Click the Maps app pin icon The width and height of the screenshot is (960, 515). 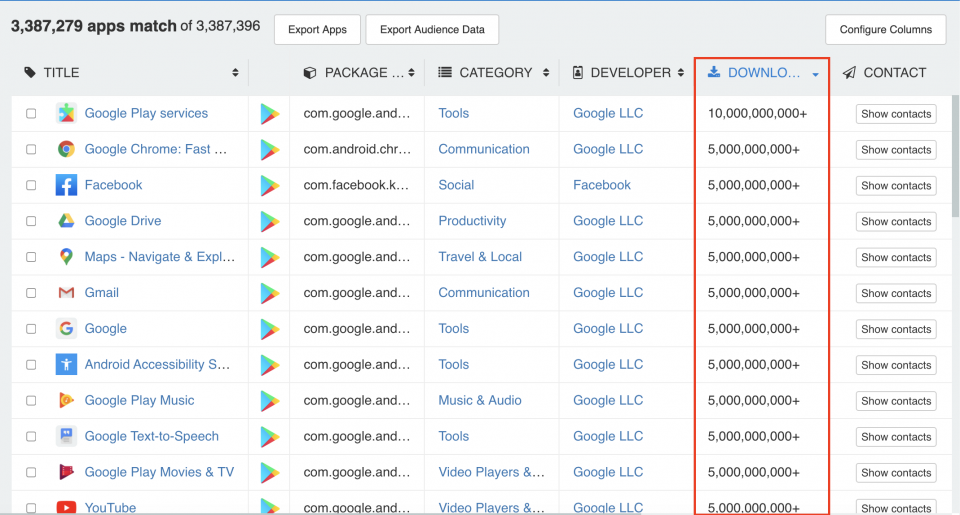[x=66, y=257]
